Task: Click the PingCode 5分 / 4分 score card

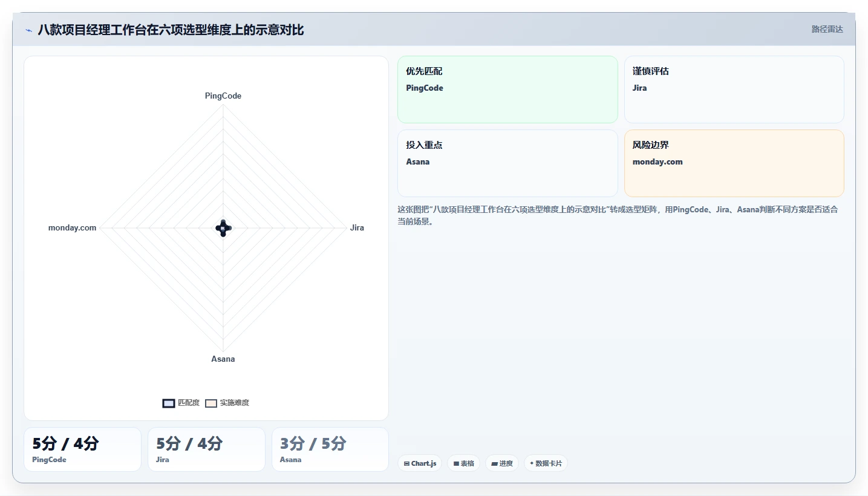Action: click(82, 449)
